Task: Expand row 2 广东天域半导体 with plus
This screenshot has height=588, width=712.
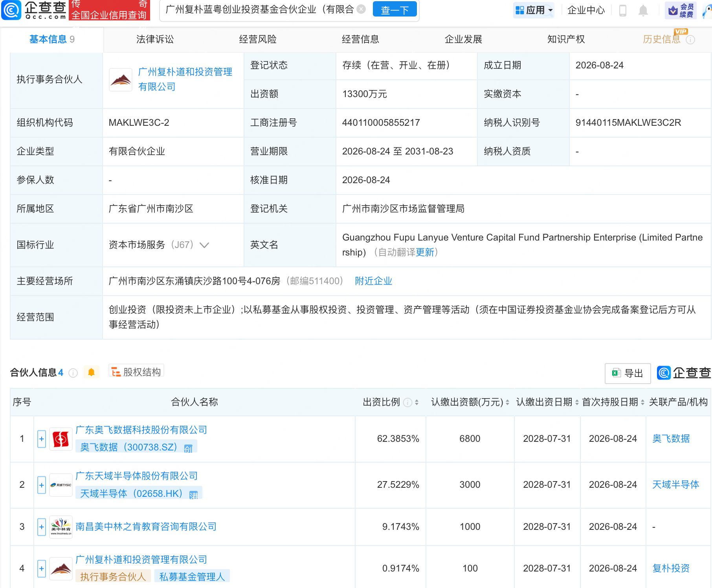Action: pos(42,485)
